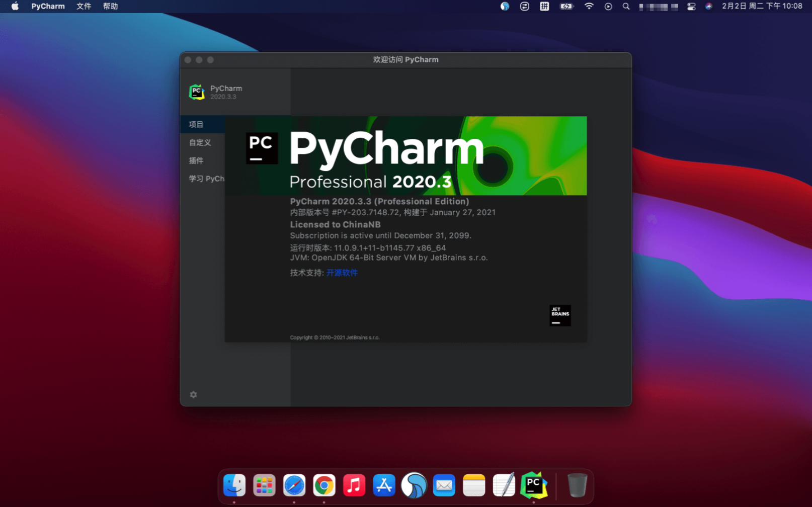Click the version line PyCharm 2020.3.3 (Professional Edition)

coord(379,201)
